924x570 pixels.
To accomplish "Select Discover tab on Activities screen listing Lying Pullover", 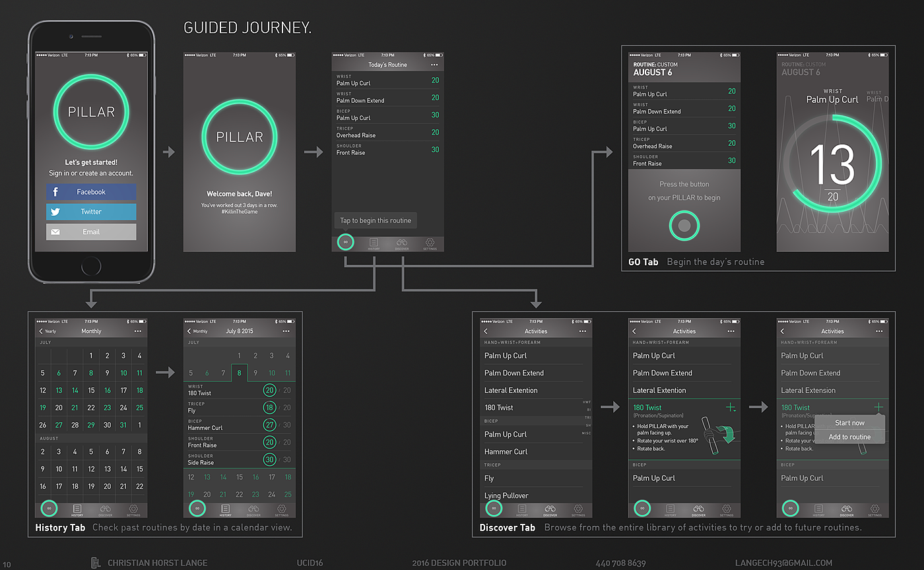I will point(550,509).
